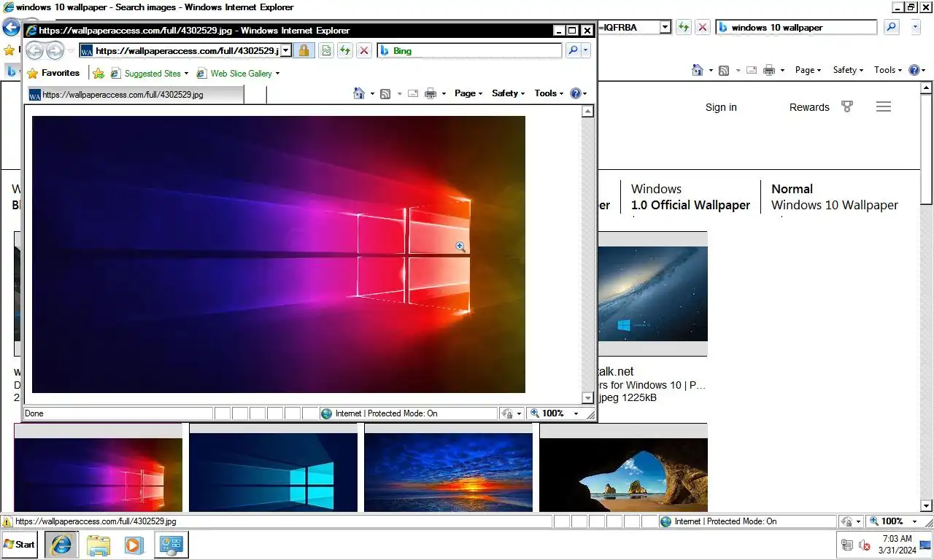Open the beach cave wallpaper thumbnail
The image size is (934, 560).
tap(623, 475)
